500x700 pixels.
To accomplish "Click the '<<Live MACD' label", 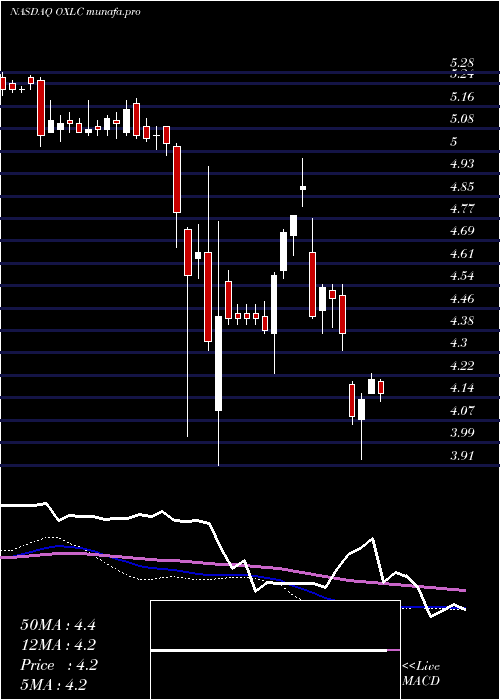I will tap(421, 674).
